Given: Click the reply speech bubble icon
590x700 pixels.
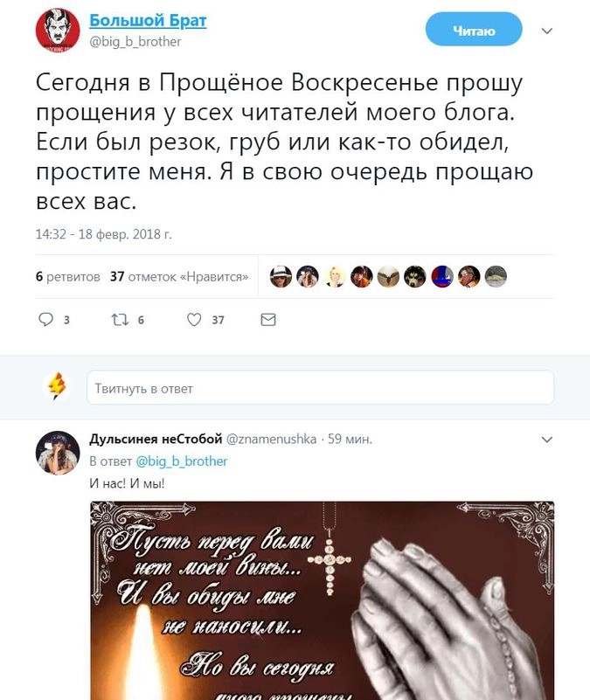Looking at the screenshot, I should 46,319.
